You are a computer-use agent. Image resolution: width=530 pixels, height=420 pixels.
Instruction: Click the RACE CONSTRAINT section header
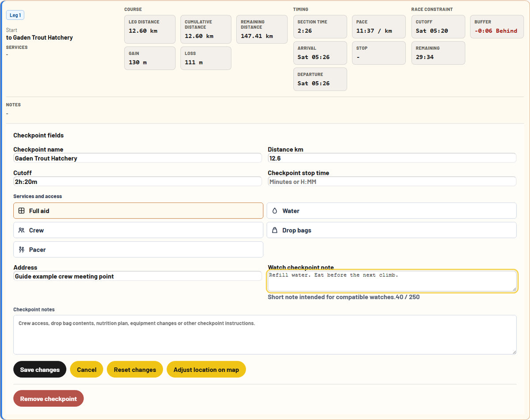tap(432, 9)
